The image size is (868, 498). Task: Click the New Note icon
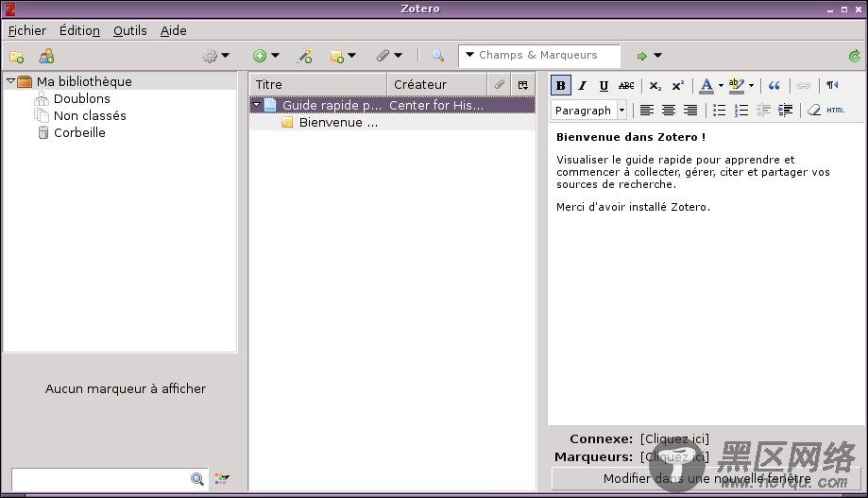336,56
